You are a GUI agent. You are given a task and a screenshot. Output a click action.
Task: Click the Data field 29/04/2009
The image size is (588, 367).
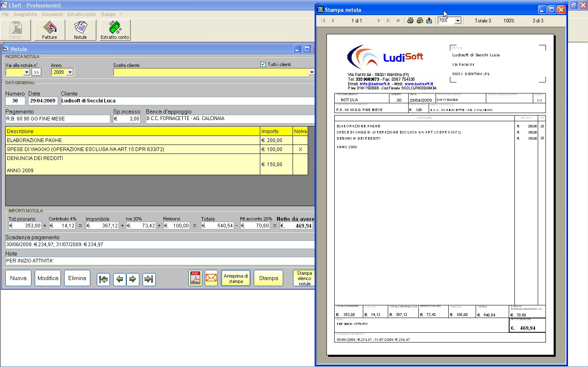[x=43, y=101]
